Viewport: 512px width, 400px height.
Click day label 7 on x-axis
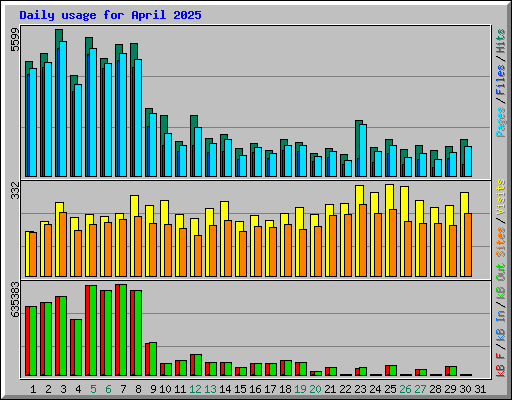[x=123, y=389]
